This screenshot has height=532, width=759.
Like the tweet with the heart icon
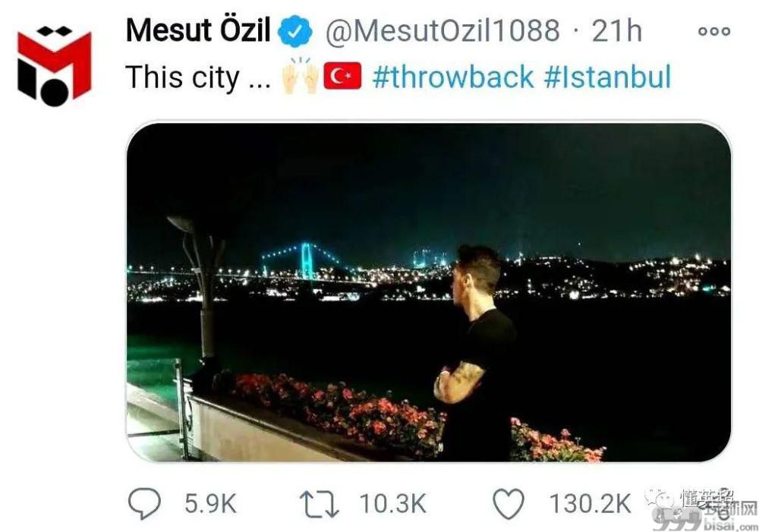coord(509,504)
